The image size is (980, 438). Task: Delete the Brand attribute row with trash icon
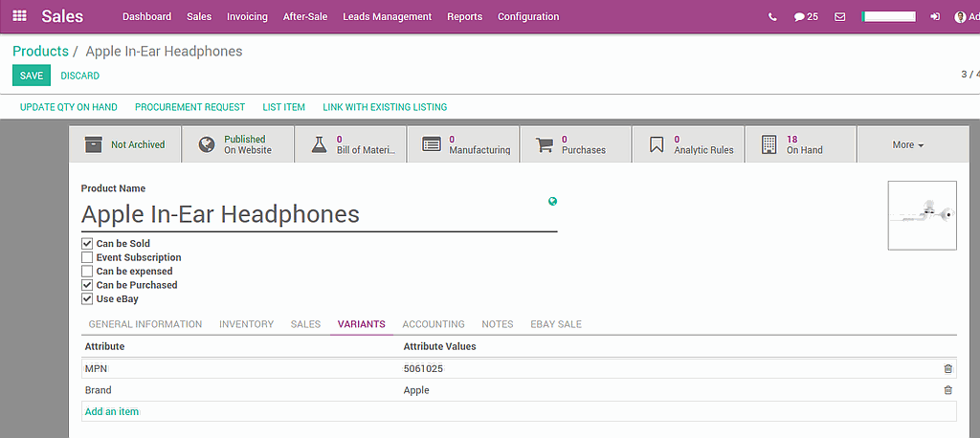click(x=947, y=390)
